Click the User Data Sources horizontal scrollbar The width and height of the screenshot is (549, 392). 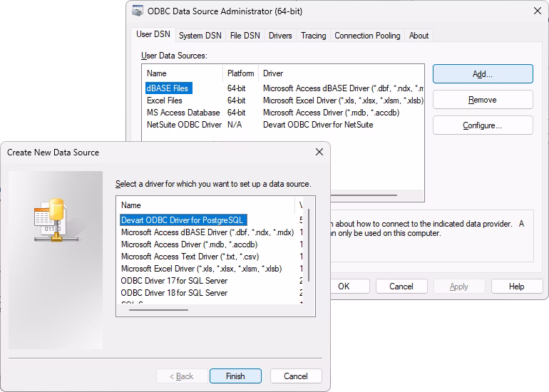point(364,195)
